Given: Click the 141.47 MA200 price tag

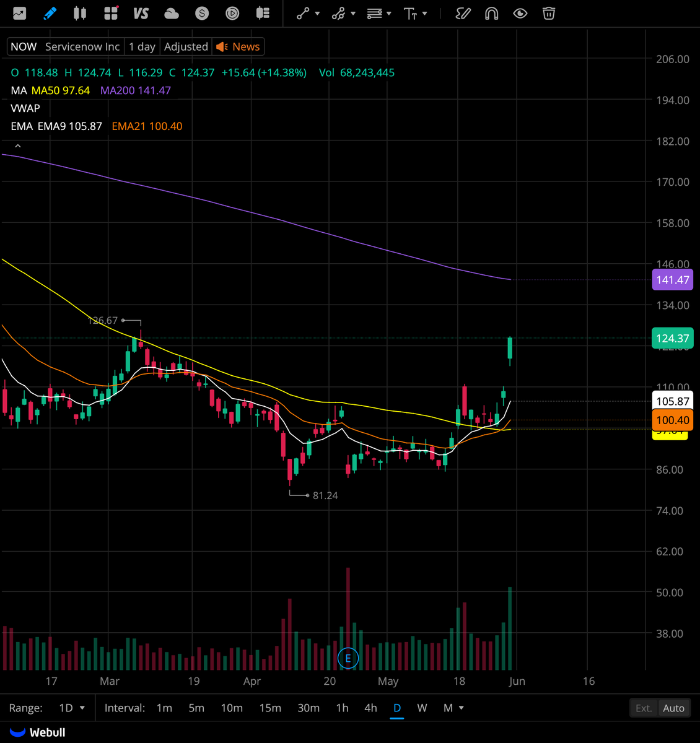Looking at the screenshot, I should tap(673, 280).
